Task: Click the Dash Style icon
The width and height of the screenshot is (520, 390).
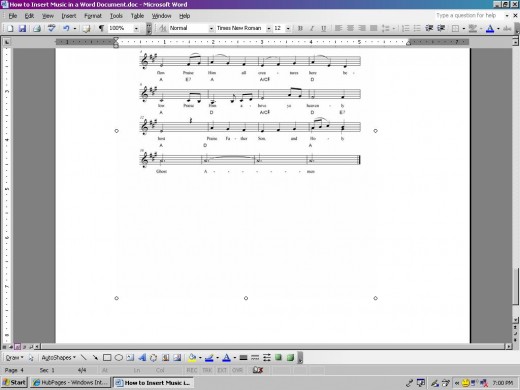Action: pyautogui.click(x=255, y=358)
